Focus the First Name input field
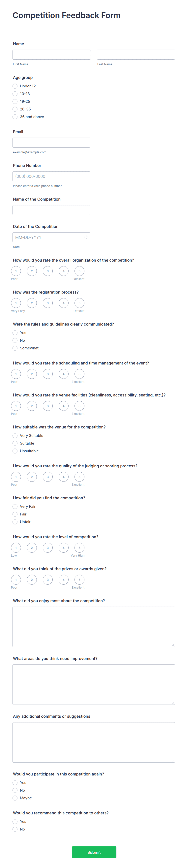186x868 pixels. pyautogui.click(x=52, y=55)
